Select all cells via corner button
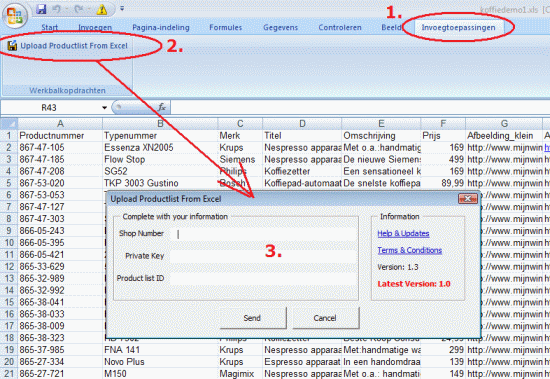 9,124
